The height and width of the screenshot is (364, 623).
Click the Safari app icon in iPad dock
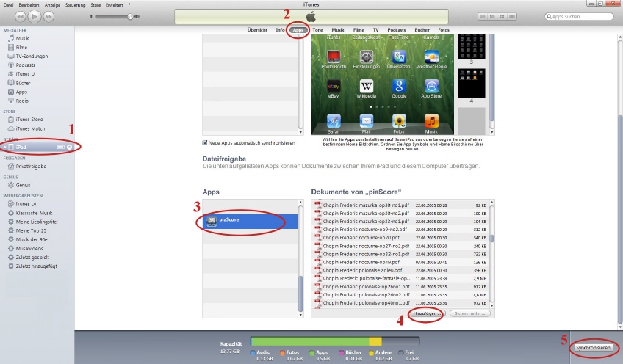(x=334, y=121)
